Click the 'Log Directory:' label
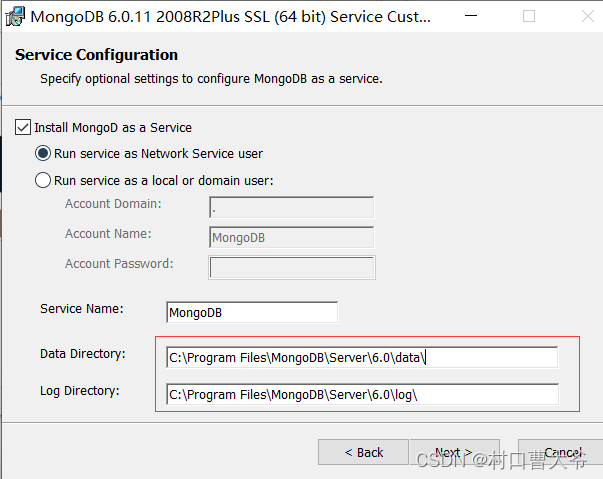 (x=80, y=391)
